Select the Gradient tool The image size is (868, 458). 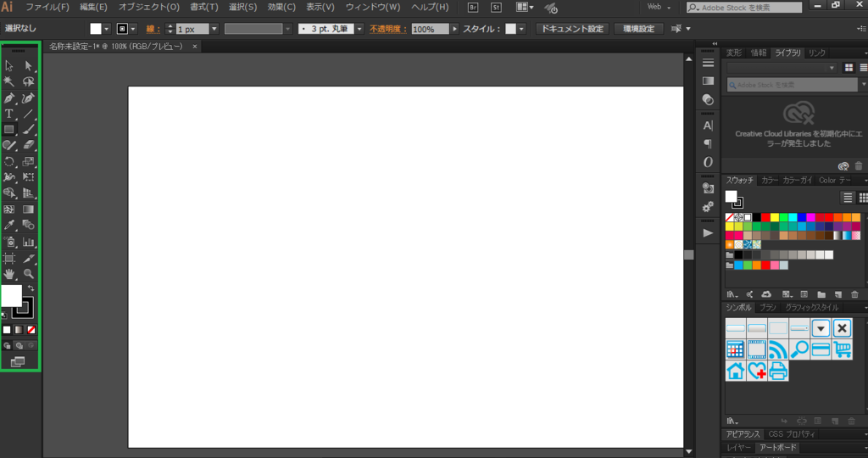coord(28,209)
